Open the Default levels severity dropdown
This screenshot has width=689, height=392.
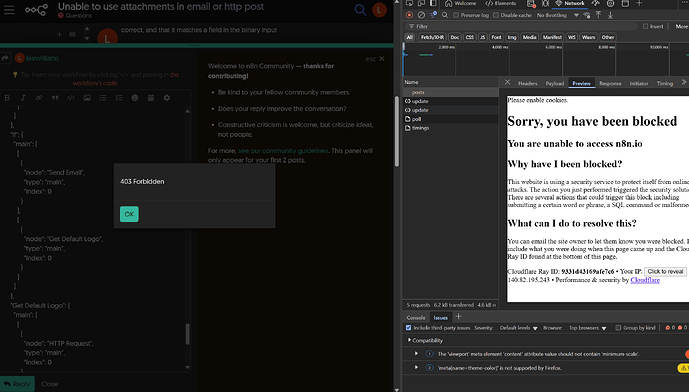point(519,328)
